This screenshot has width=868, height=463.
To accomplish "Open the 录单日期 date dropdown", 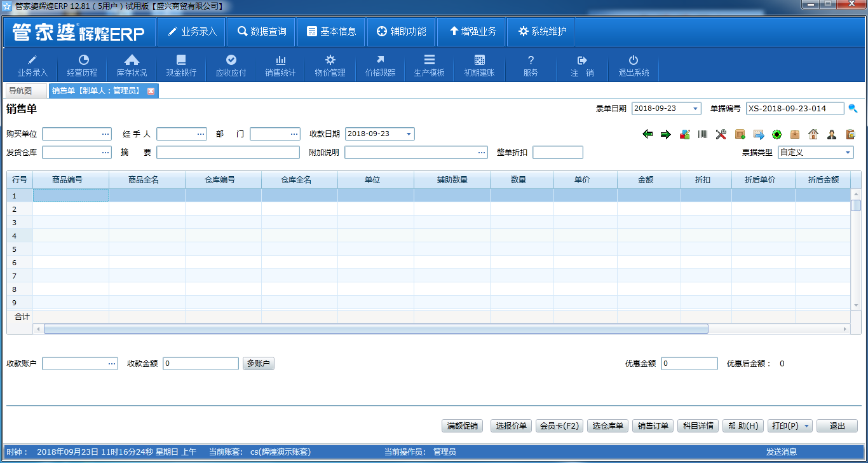I will coord(695,109).
